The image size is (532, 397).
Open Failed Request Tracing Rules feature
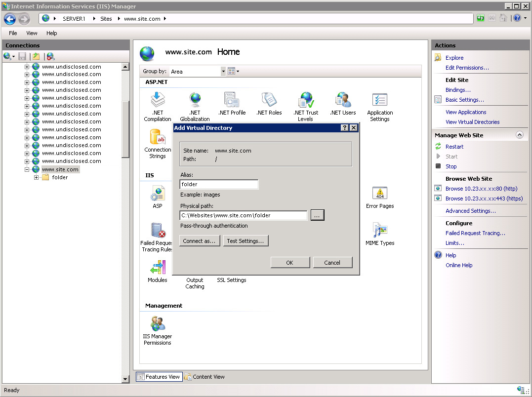point(157,238)
